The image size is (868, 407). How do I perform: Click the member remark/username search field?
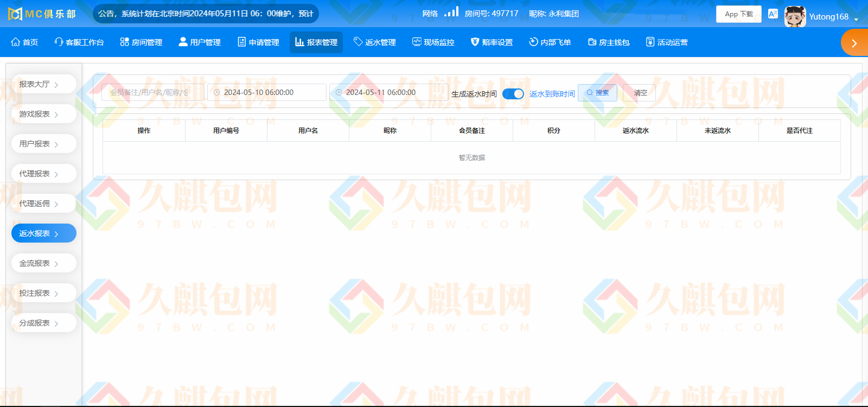pos(153,92)
